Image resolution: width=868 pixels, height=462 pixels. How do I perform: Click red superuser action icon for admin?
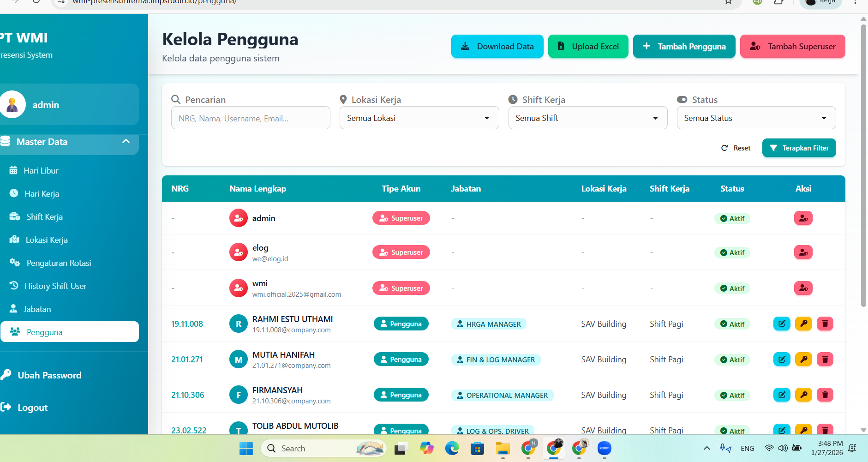click(803, 218)
